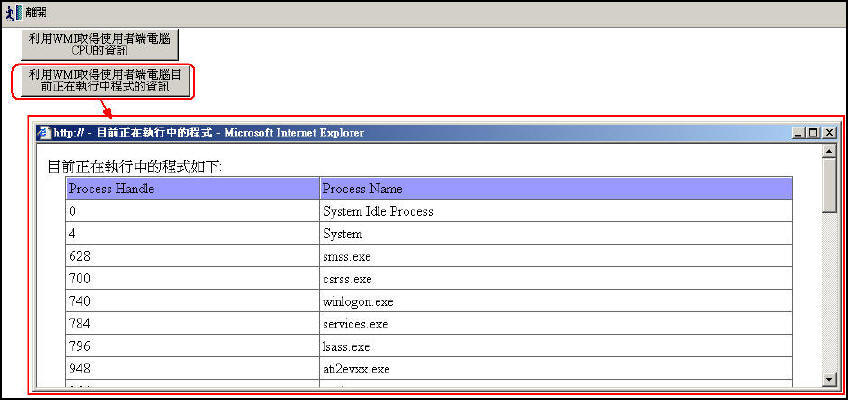848x400 pixels.
Task: Click the vertical scrollbar thumb in the popup
Action: click(x=828, y=185)
